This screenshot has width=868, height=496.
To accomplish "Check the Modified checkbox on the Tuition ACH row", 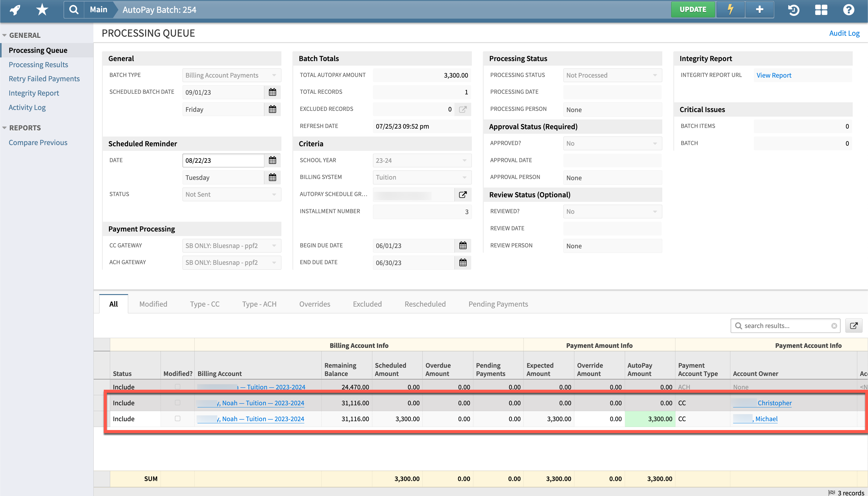I will pyautogui.click(x=177, y=387).
